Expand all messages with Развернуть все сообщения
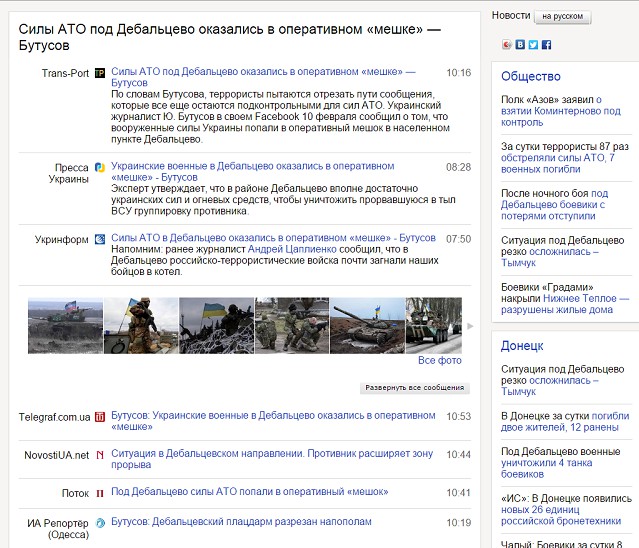This screenshot has width=639, height=548. 414,387
